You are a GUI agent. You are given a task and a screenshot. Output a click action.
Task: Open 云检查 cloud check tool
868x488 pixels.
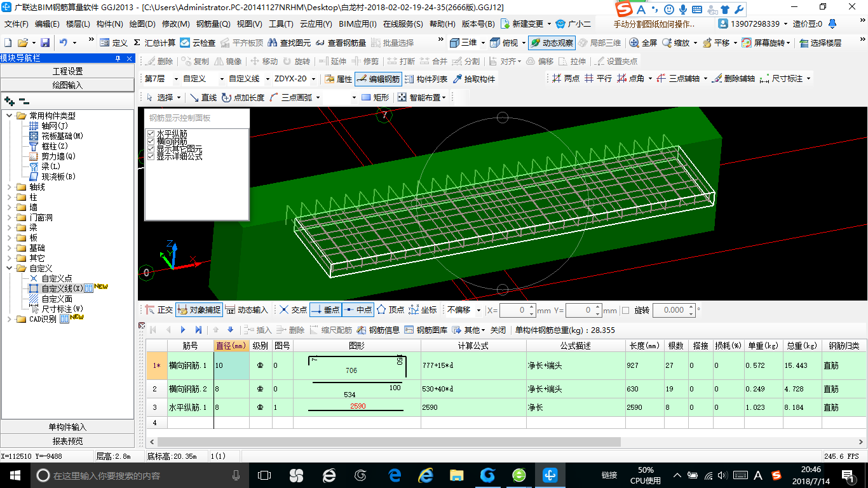pyautogui.click(x=198, y=43)
